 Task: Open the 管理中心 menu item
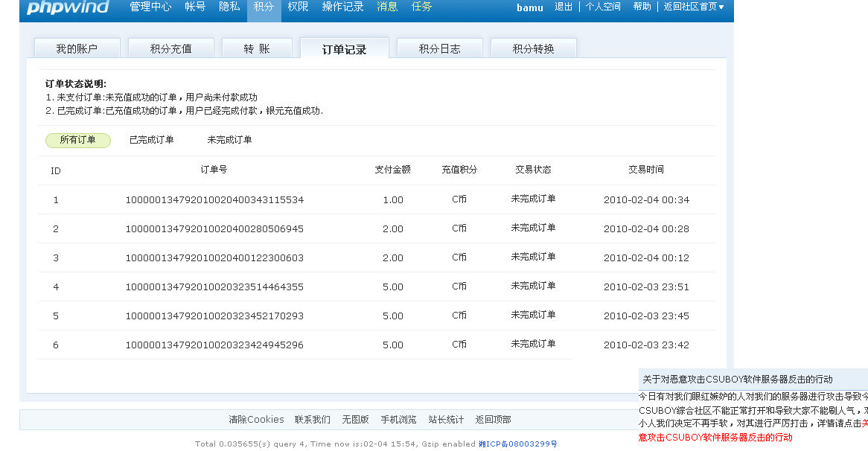pos(150,7)
